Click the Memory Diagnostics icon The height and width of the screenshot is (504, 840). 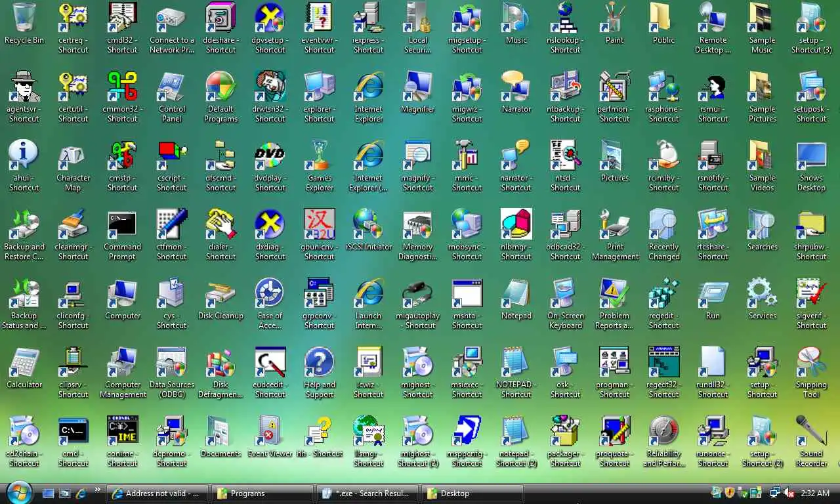click(x=417, y=236)
